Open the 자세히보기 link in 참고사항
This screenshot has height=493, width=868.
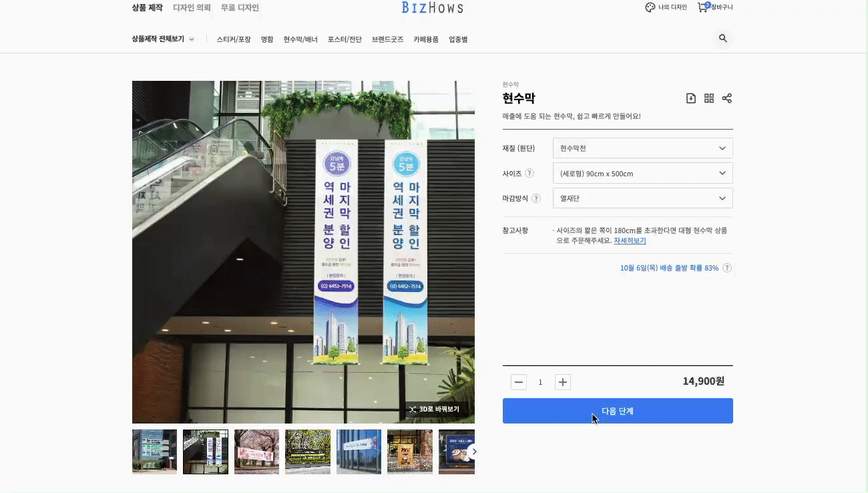(629, 240)
